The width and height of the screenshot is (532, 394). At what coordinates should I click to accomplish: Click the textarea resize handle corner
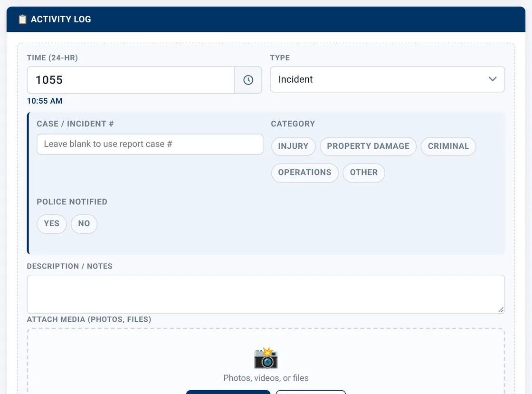coord(501,309)
